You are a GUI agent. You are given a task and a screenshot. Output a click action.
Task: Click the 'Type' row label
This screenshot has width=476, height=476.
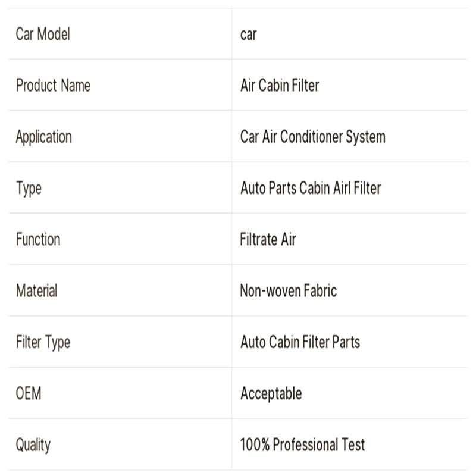(x=29, y=189)
